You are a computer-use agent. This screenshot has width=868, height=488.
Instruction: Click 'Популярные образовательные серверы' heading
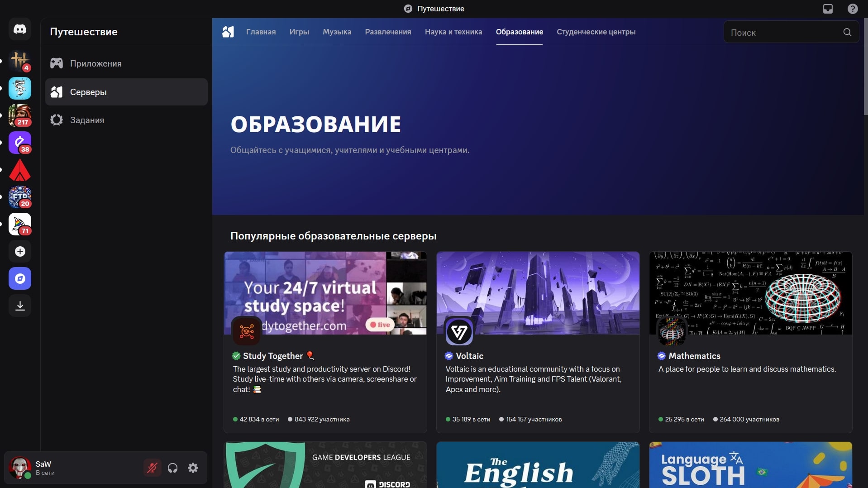(333, 236)
